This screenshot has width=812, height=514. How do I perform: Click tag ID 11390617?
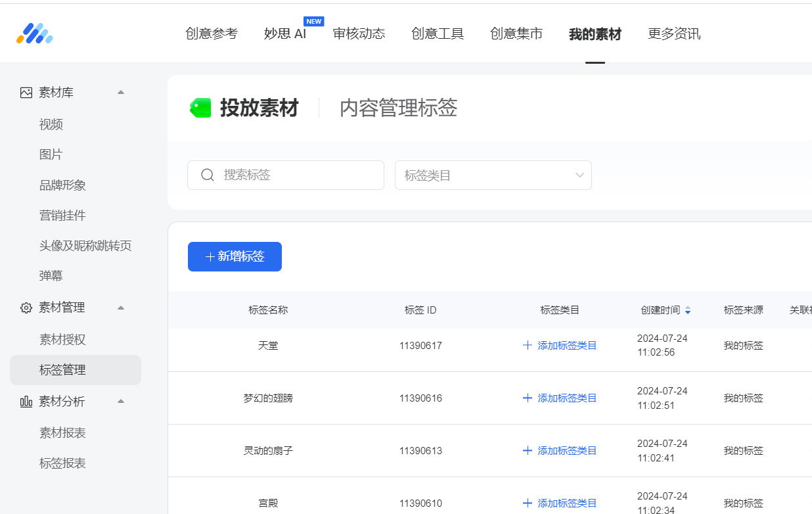click(420, 346)
